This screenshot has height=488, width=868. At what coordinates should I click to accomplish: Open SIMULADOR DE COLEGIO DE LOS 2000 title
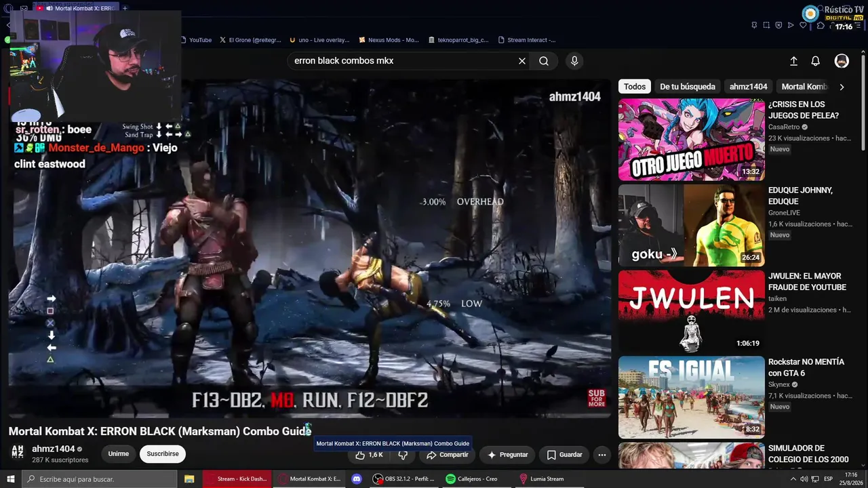click(808, 454)
